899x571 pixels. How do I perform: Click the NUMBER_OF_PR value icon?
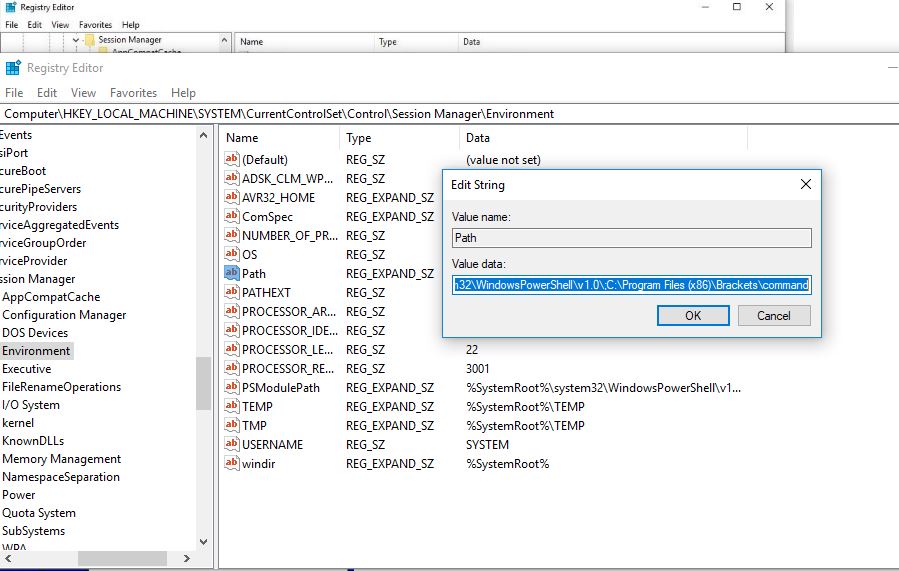tap(232, 234)
